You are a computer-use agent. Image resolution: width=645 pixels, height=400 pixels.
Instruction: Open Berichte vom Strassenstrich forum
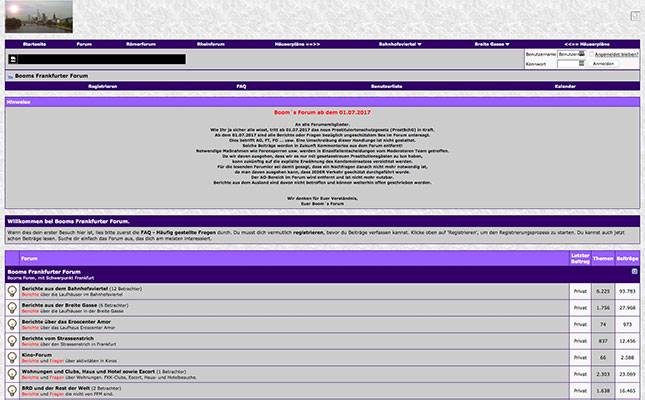(x=58, y=338)
